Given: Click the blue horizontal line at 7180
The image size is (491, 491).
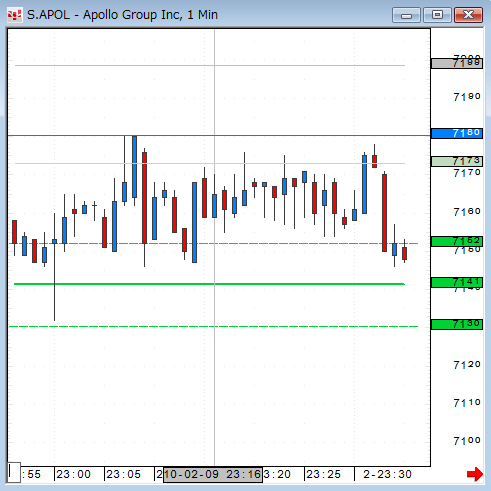Looking at the screenshot, I should click(x=219, y=136).
